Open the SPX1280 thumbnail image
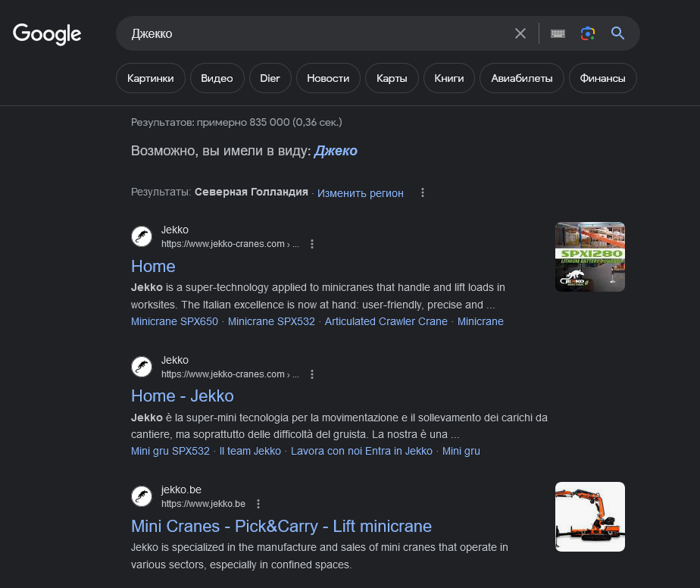700x588 pixels. coord(589,257)
